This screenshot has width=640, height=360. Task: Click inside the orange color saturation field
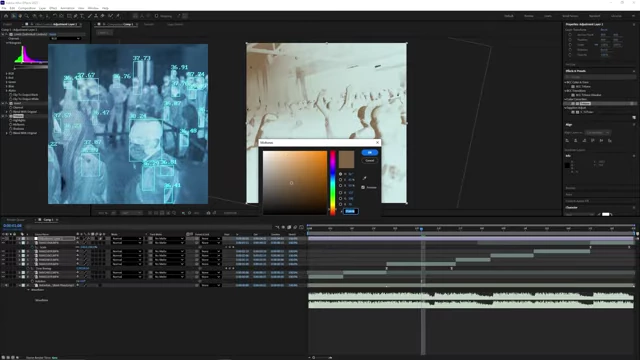(295, 182)
